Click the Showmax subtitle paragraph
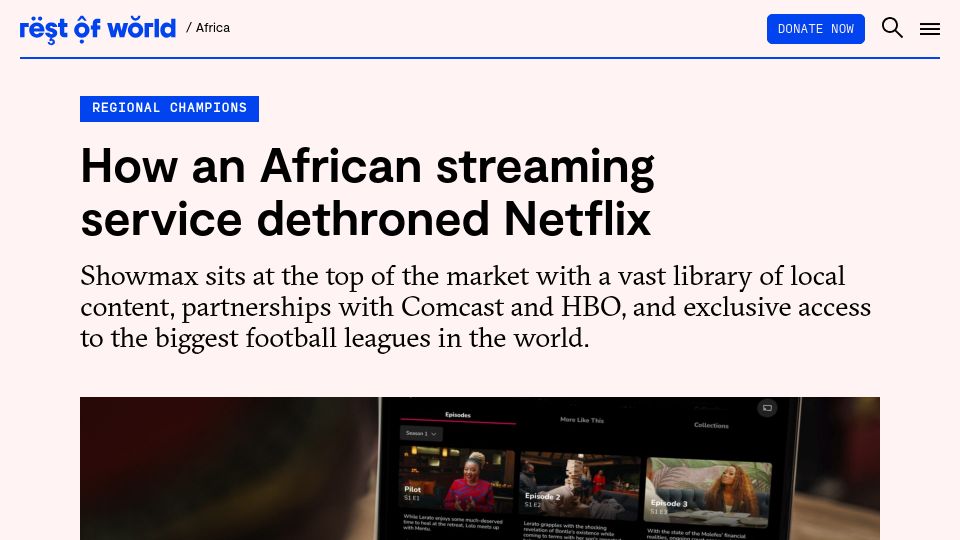 tap(475, 307)
